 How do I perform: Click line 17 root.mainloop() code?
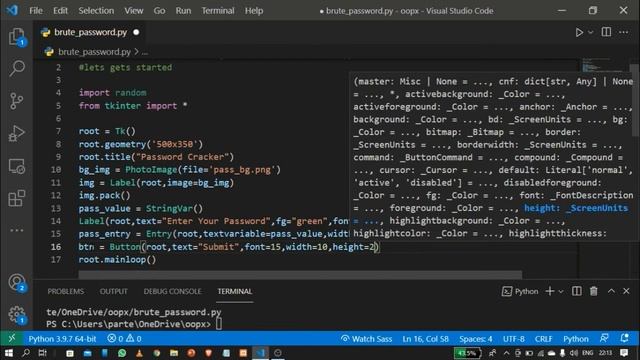pyautogui.click(x=117, y=260)
